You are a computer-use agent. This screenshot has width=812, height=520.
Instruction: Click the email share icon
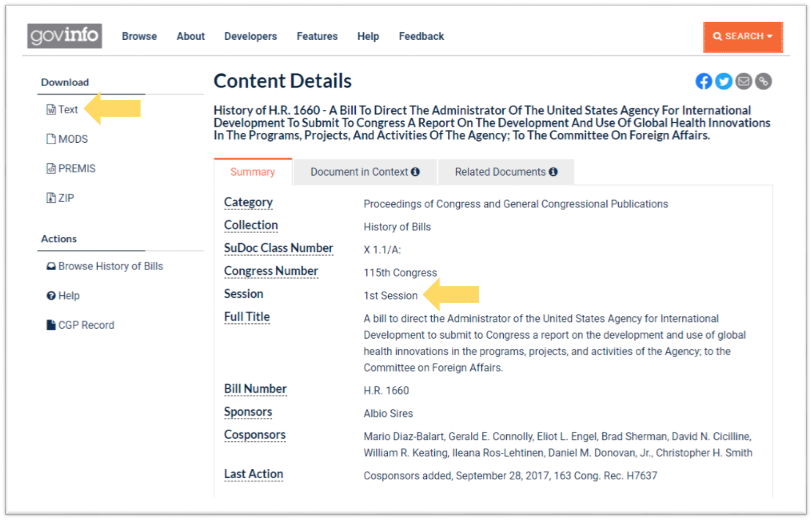point(743,82)
